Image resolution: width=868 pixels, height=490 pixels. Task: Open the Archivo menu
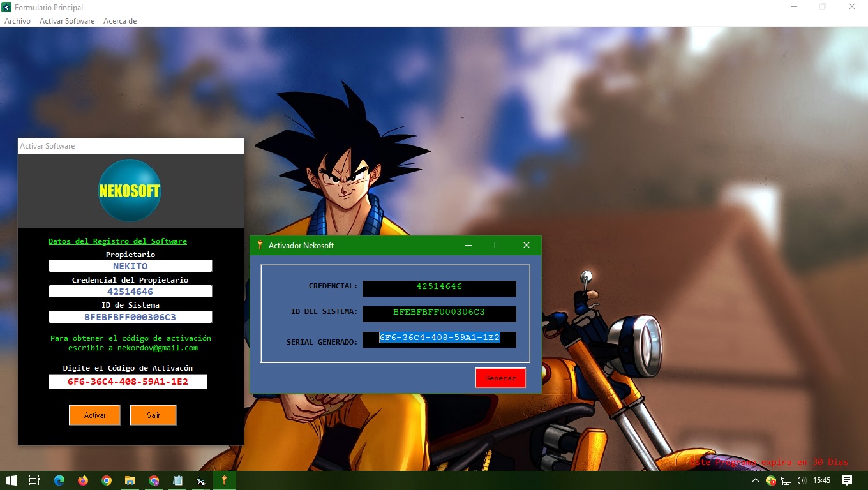click(x=17, y=21)
